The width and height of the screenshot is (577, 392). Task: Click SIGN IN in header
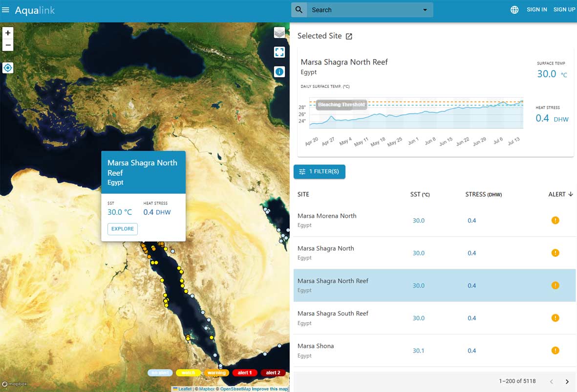536,10
